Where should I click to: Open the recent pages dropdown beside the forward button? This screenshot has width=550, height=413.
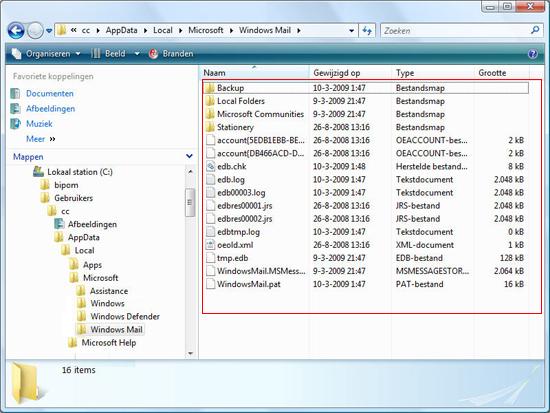tap(49, 31)
